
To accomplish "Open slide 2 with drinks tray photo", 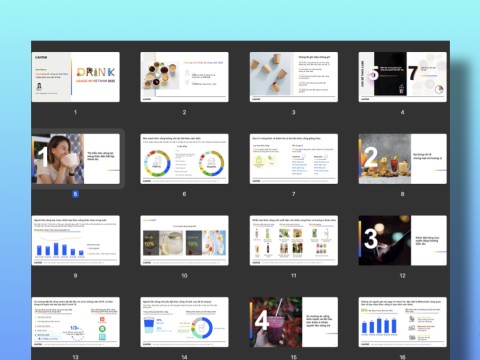I will (184, 77).
